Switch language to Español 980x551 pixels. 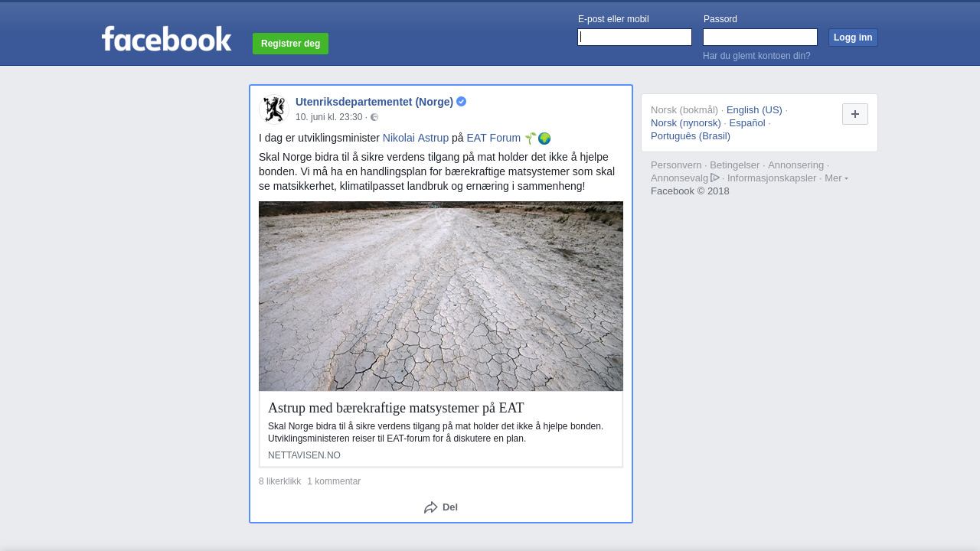pyautogui.click(x=747, y=123)
